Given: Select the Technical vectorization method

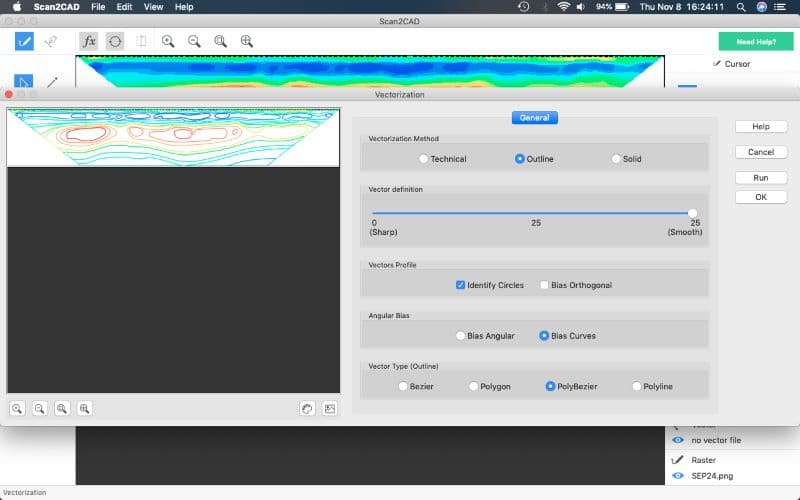Looking at the screenshot, I should click(x=424, y=159).
